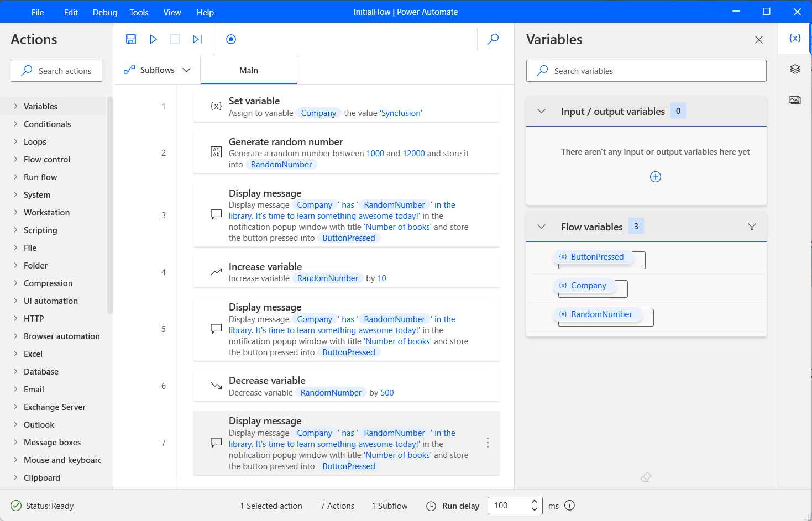Viewport: 812px width, 521px height.
Task: Close the Variables panel
Action: coord(759,40)
